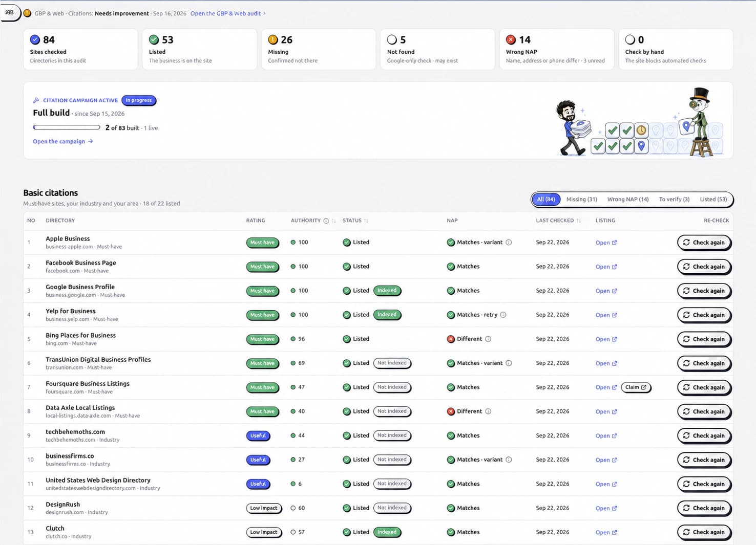Click the ⌘B shortcut button at top left
756x545 pixels.
pos(10,12)
